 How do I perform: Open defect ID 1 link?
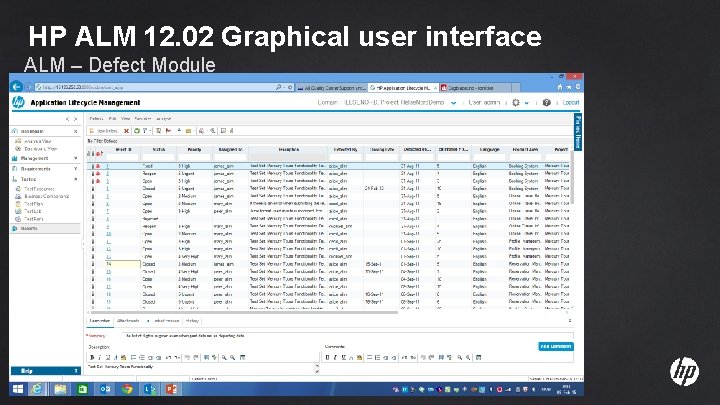tap(108, 166)
